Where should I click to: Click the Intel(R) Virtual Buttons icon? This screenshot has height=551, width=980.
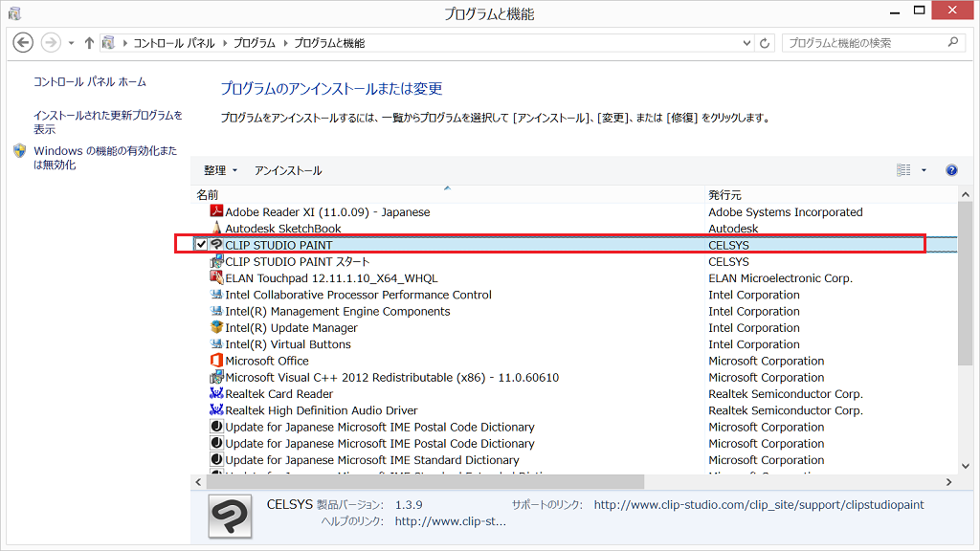click(x=216, y=343)
